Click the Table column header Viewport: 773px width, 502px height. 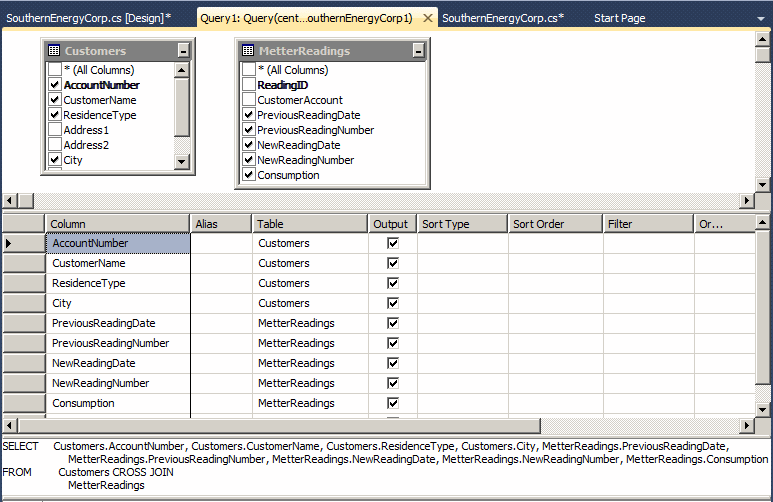(310, 224)
